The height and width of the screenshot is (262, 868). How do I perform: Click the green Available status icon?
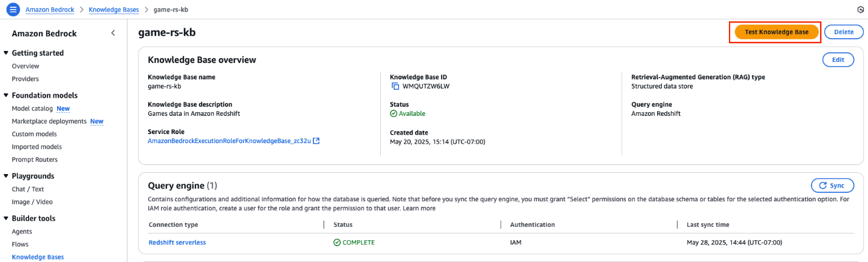point(394,113)
